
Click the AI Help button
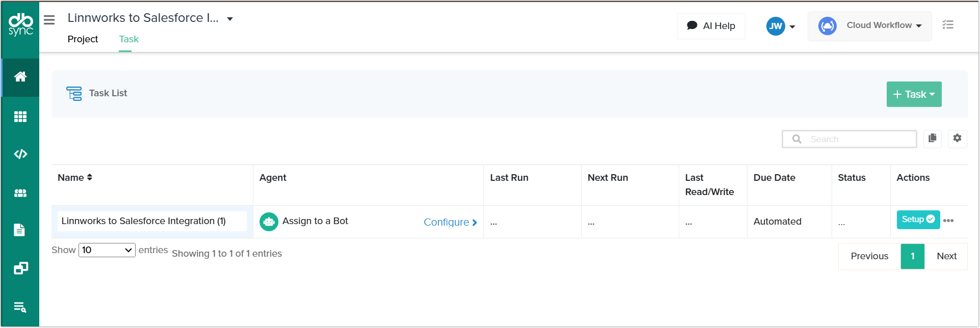coord(711,26)
